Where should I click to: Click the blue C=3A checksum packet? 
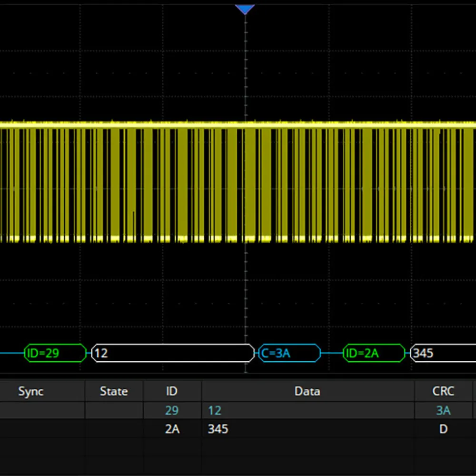[289, 353]
